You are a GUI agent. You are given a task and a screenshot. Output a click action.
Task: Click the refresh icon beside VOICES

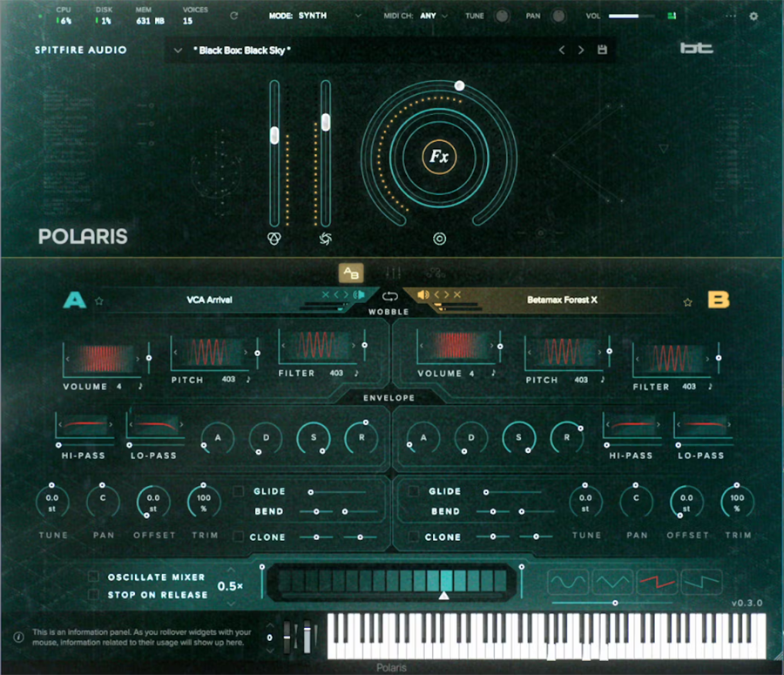pyautogui.click(x=233, y=16)
